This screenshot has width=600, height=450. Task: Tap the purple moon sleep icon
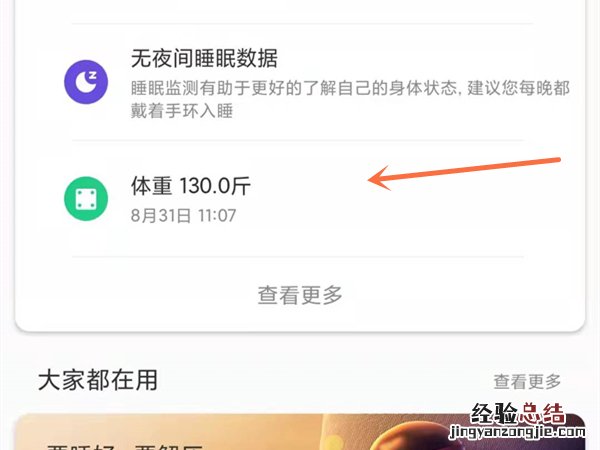(x=86, y=82)
